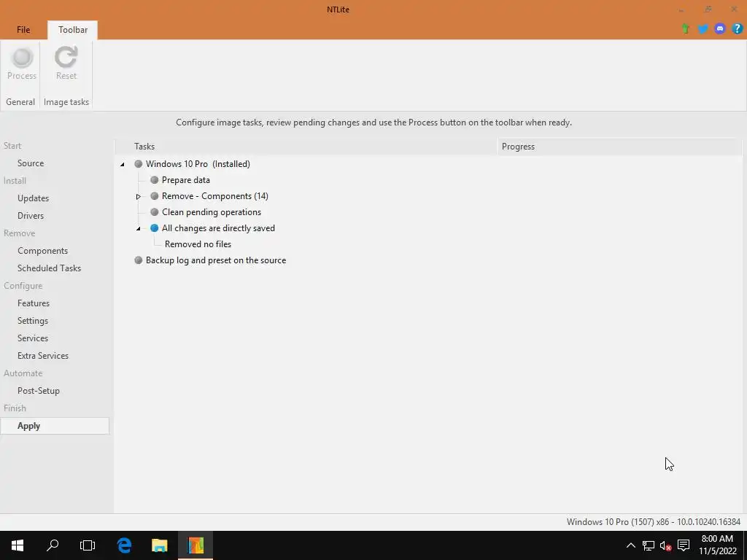Open the green update arrow icon

click(x=686, y=29)
